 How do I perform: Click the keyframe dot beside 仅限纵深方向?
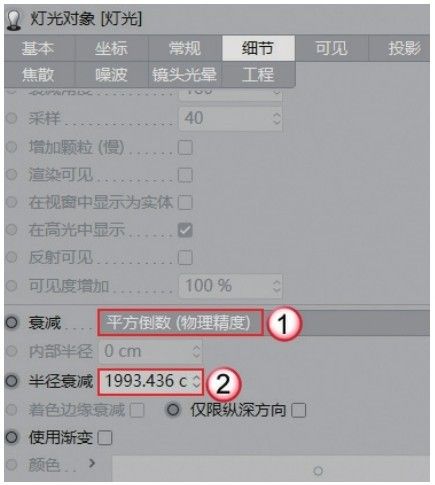(173, 410)
